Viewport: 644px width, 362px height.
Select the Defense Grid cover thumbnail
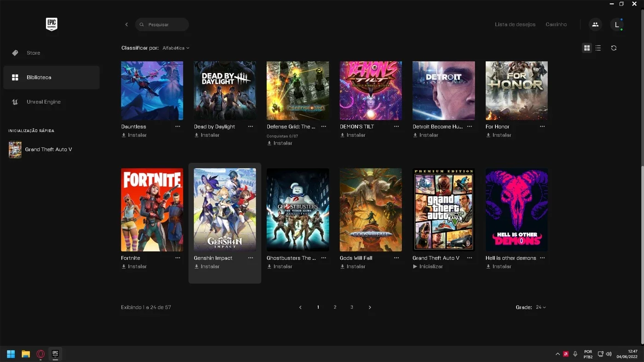298,91
